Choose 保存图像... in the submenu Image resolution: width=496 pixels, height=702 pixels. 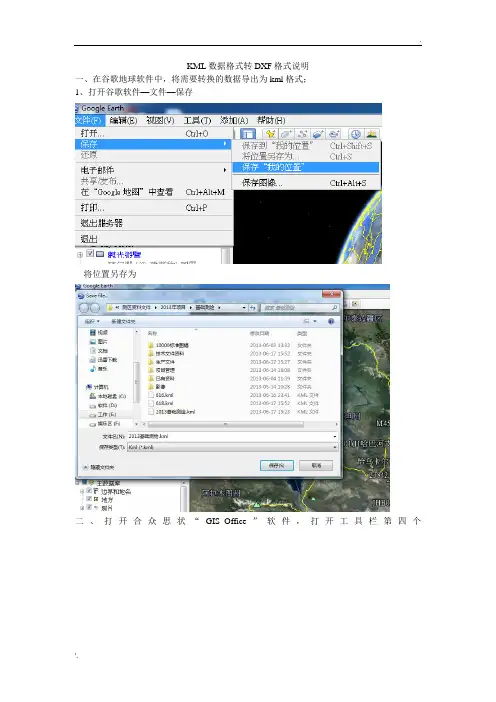coord(307,183)
